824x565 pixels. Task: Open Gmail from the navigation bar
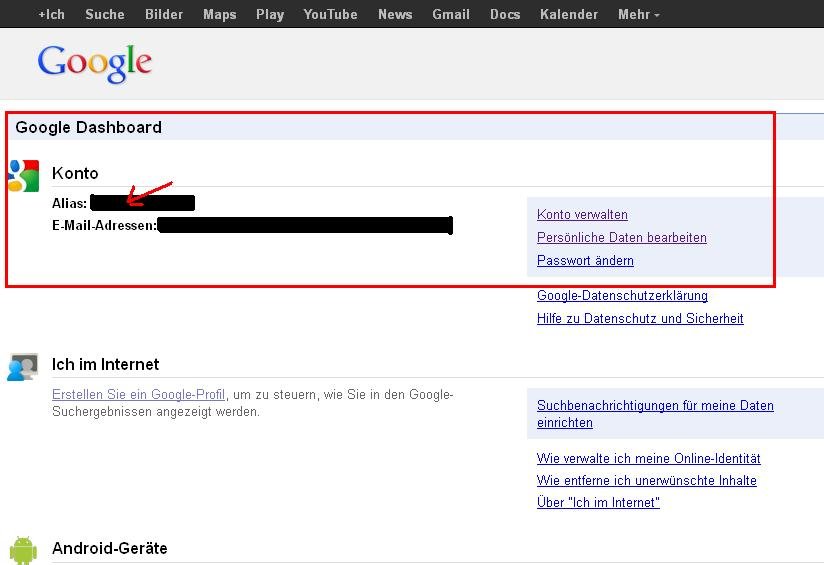click(x=451, y=14)
